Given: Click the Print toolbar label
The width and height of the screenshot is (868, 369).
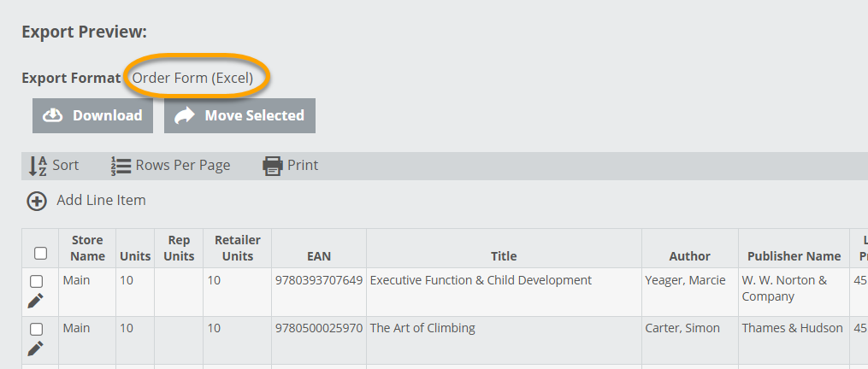Looking at the screenshot, I should pyautogui.click(x=303, y=166).
